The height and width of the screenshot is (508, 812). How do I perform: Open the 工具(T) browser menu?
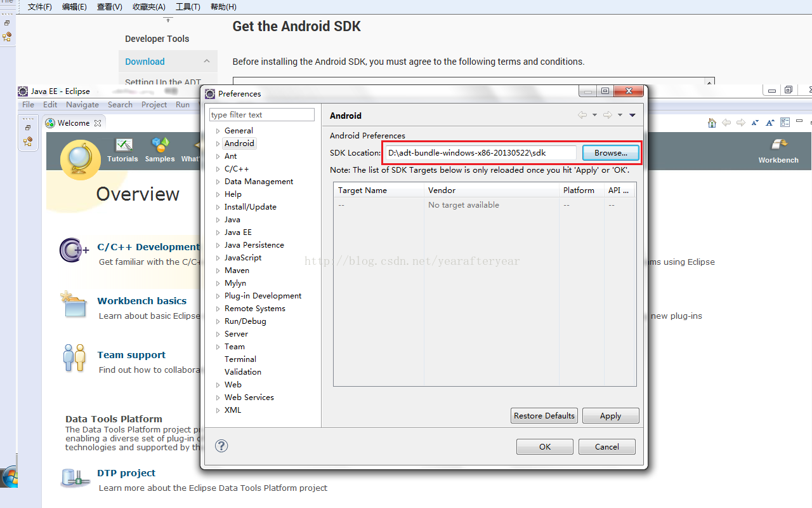click(x=188, y=7)
